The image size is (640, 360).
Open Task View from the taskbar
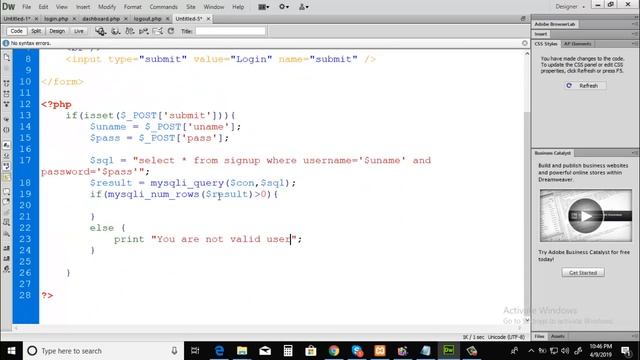(x=195, y=351)
